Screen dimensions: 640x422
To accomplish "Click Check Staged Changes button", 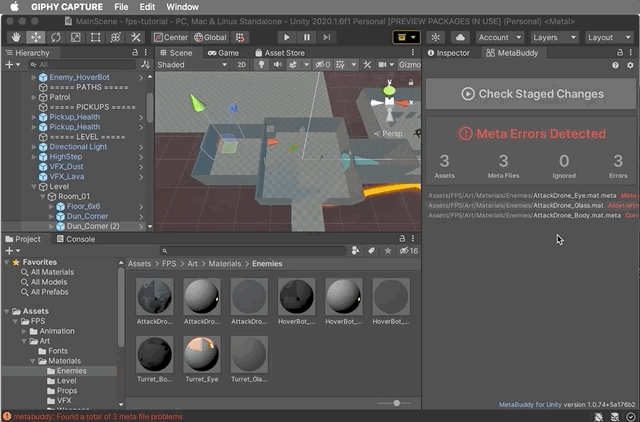I will (x=532, y=94).
